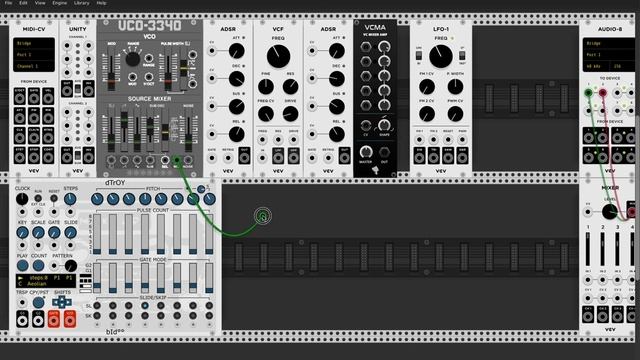The image size is (640, 360).
Task: Open MIDI-CV Channel 1 selector
Action: pyautogui.click(x=34, y=66)
